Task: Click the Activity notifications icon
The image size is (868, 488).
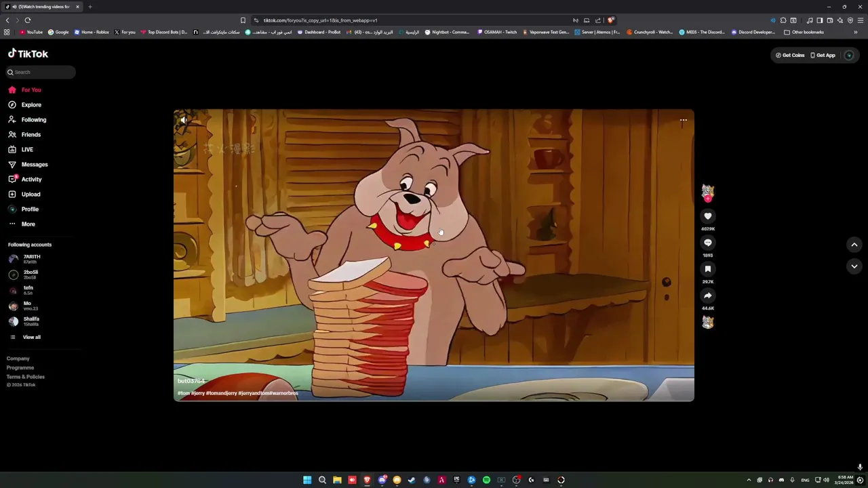Action: click(12, 179)
